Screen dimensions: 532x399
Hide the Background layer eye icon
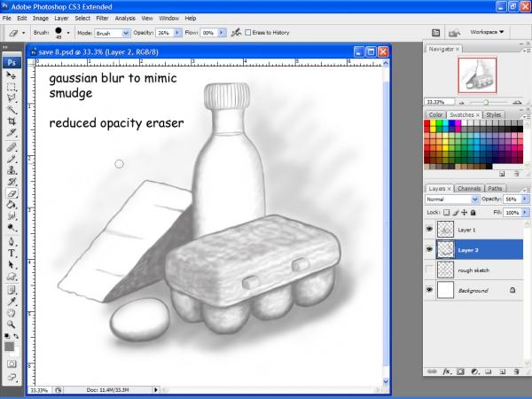[x=429, y=290]
